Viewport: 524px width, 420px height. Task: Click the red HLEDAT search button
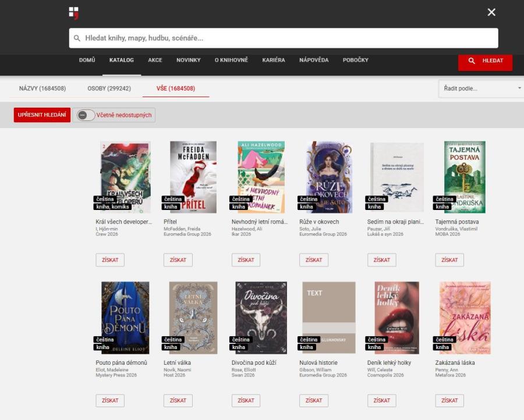click(485, 60)
